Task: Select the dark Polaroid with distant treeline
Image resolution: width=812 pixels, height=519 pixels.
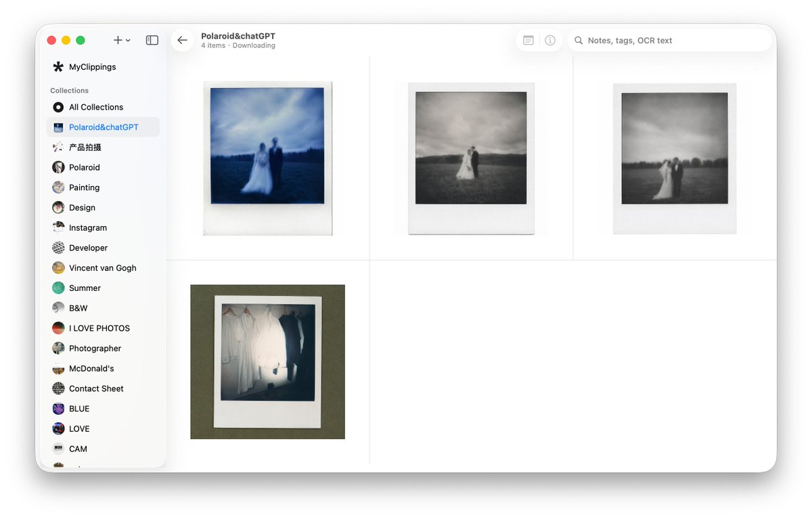Action: tap(675, 158)
